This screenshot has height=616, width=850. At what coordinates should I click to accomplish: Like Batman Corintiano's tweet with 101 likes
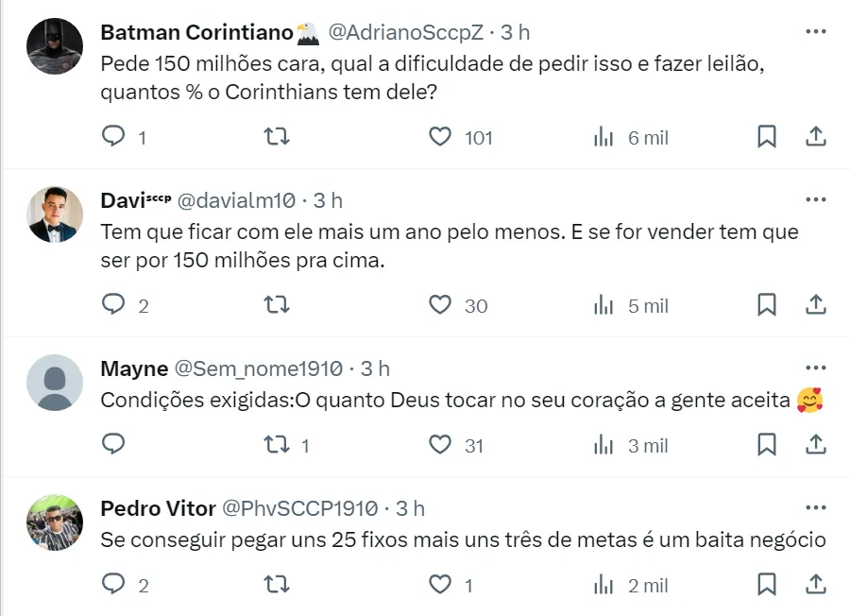440,137
